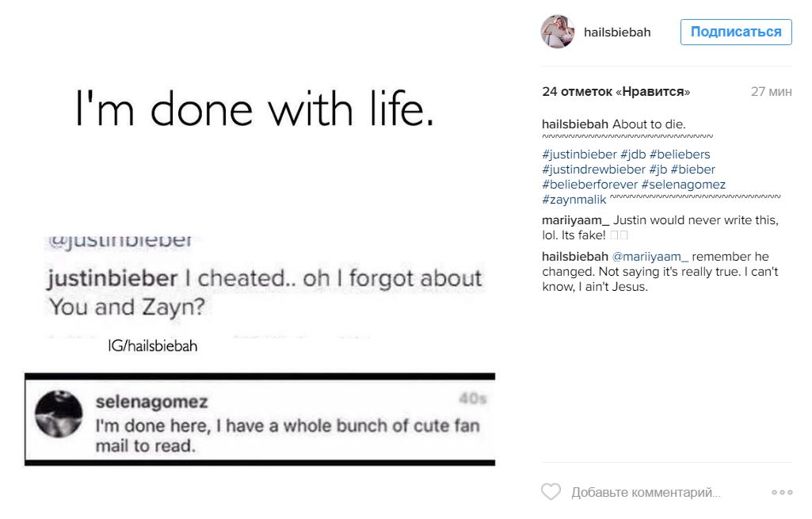Click the #selenagomez hashtag
The image size is (812, 519).
684,185
